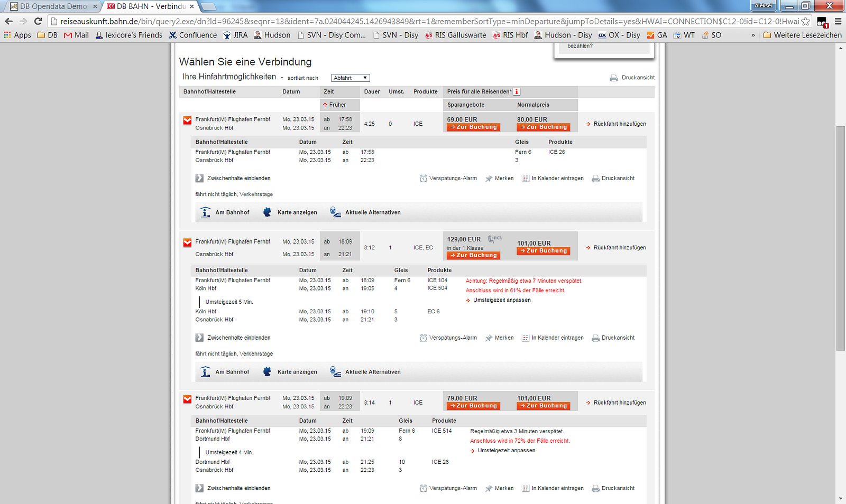Image resolution: width=846 pixels, height=504 pixels.
Task: Open a new browser tab
Action: point(208,6)
